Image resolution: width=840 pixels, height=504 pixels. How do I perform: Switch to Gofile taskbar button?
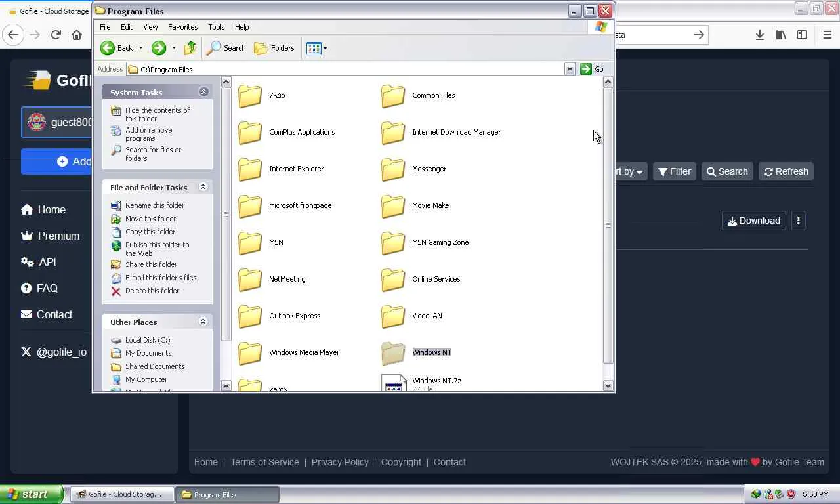pos(123,494)
